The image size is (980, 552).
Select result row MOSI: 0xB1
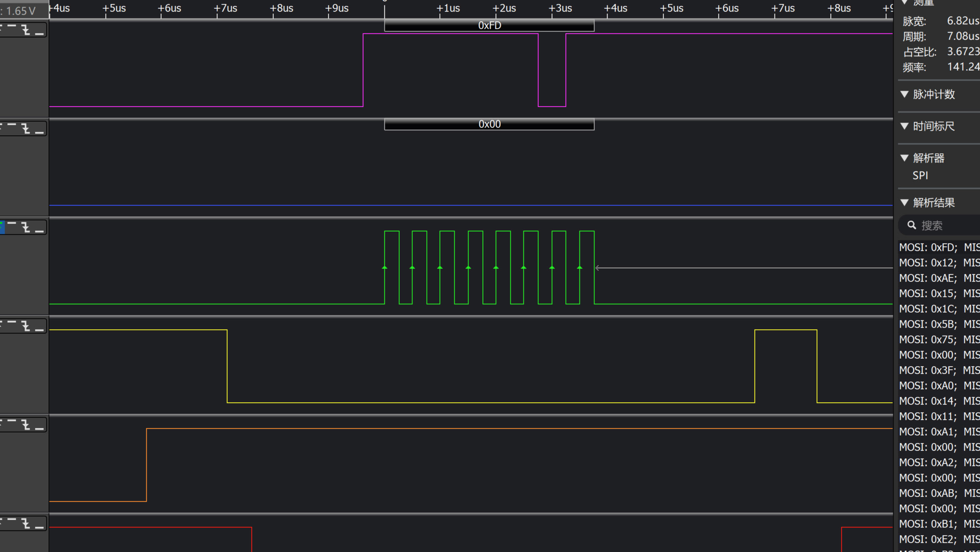[939, 524]
